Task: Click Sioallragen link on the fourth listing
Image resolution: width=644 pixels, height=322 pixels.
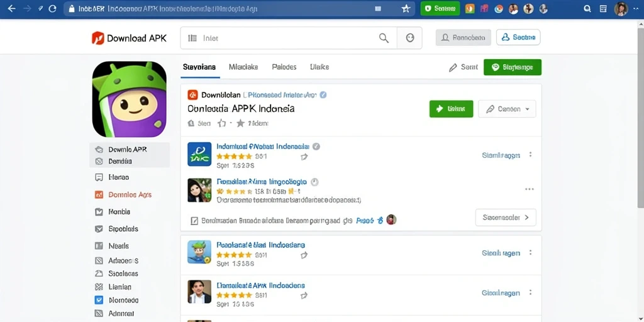Action: click(x=501, y=293)
